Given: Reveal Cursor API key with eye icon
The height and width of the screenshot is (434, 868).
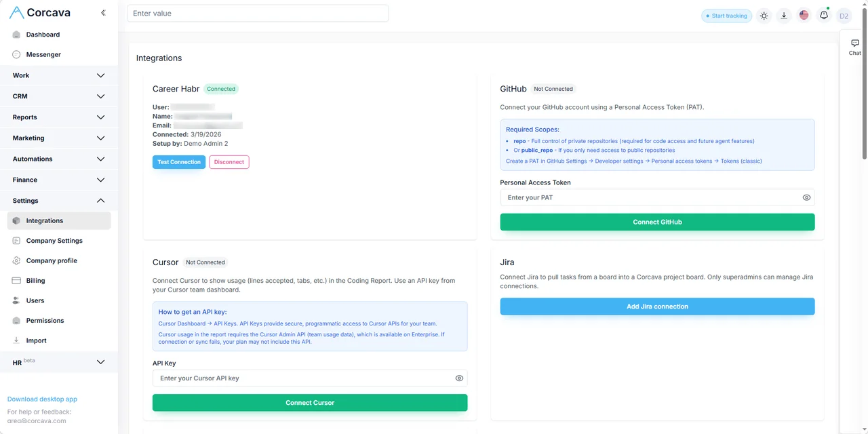Looking at the screenshot, I should [459, 378].
